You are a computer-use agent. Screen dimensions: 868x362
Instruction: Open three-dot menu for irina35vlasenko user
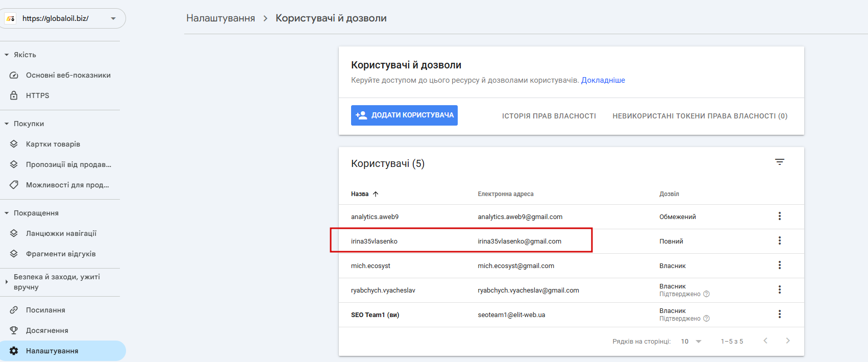click(x=779, y=240)
